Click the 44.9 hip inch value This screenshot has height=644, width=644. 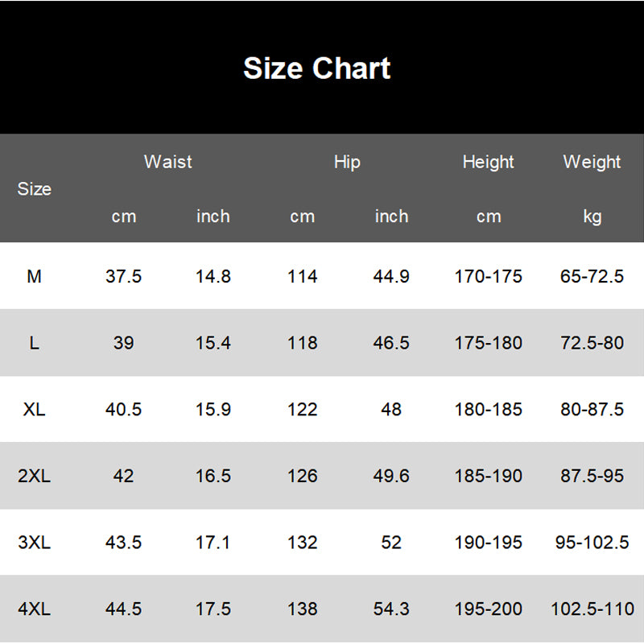click(391, 276)
